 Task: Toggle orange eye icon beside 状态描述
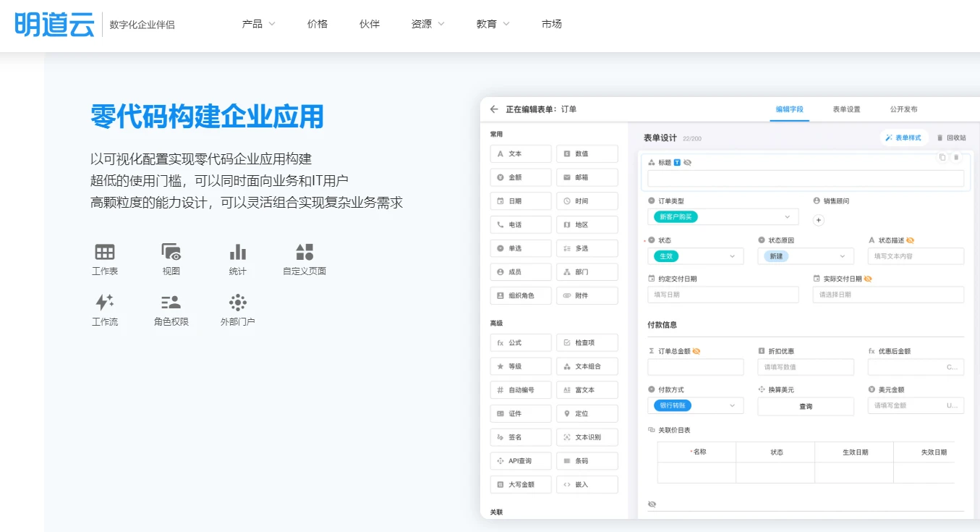point(911,240)
